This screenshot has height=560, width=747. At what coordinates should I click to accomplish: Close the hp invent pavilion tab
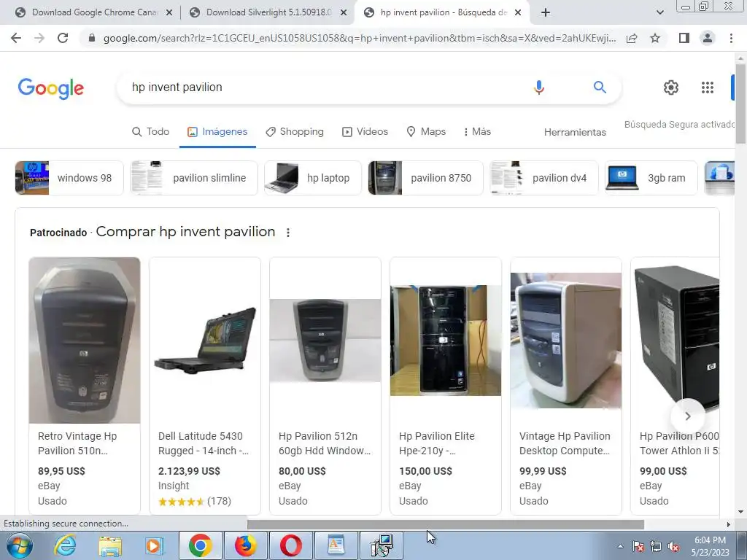518,13
